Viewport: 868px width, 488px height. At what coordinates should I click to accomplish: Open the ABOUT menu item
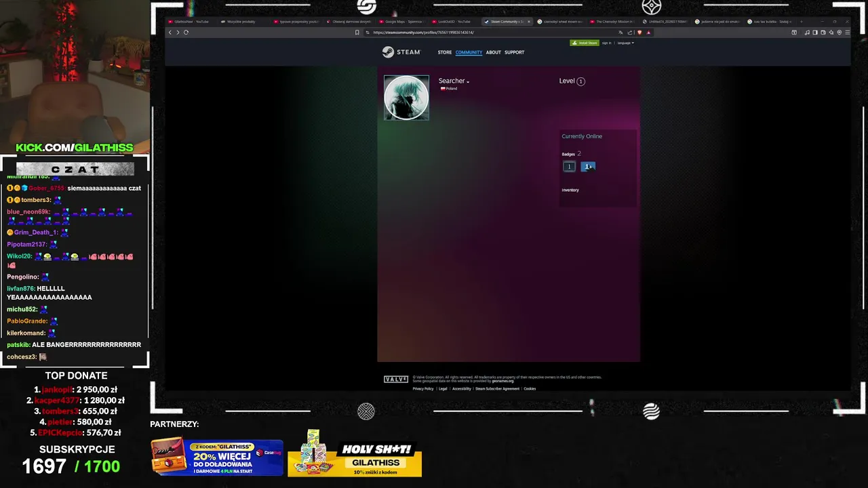493,52
